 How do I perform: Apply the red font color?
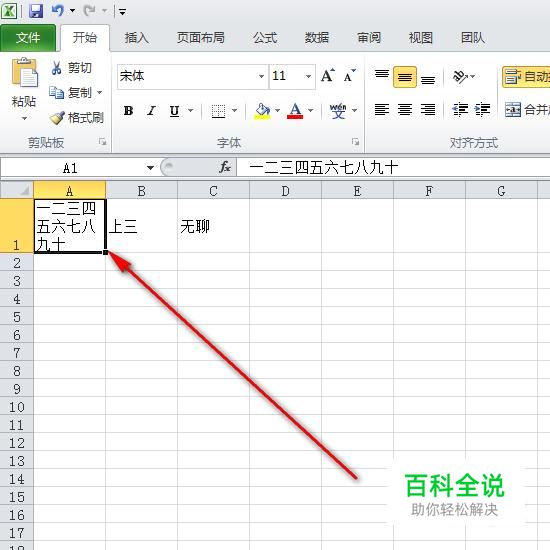click(x=295, y=111)
